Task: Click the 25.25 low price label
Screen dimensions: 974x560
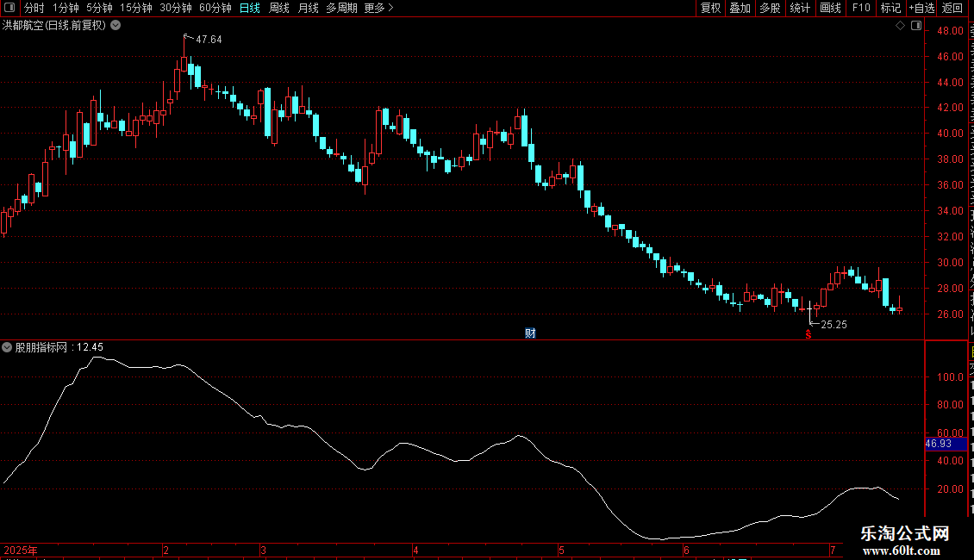Action: pyautogui.click(x=834, y=324)
